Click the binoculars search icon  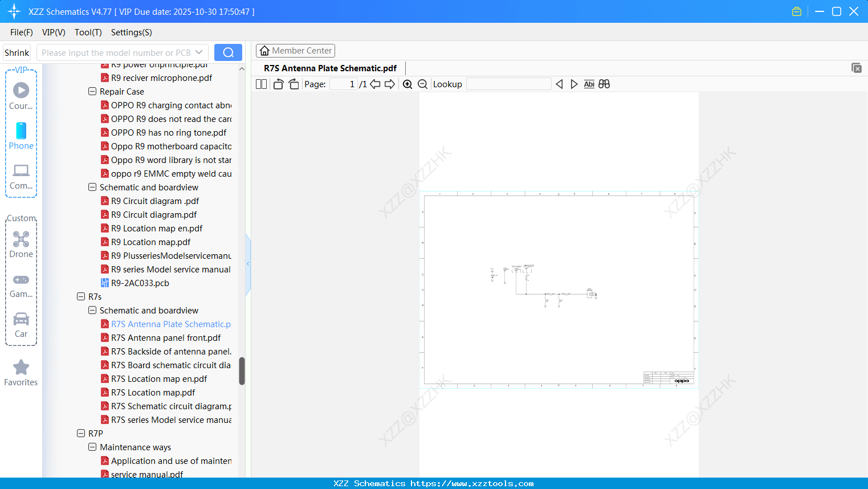pyautogui.click(x=604, y=84)
